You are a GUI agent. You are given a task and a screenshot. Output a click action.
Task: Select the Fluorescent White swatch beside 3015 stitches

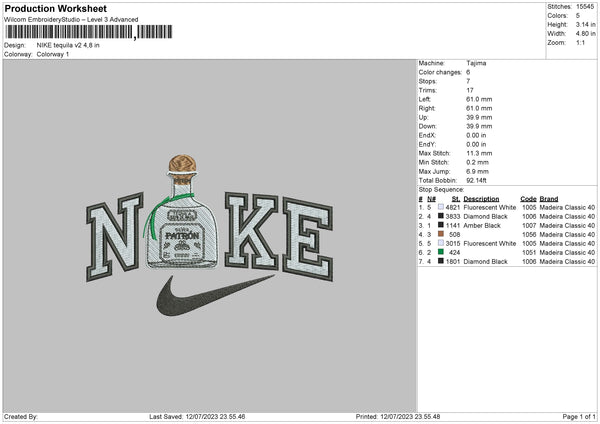click(x=441, y=243)
